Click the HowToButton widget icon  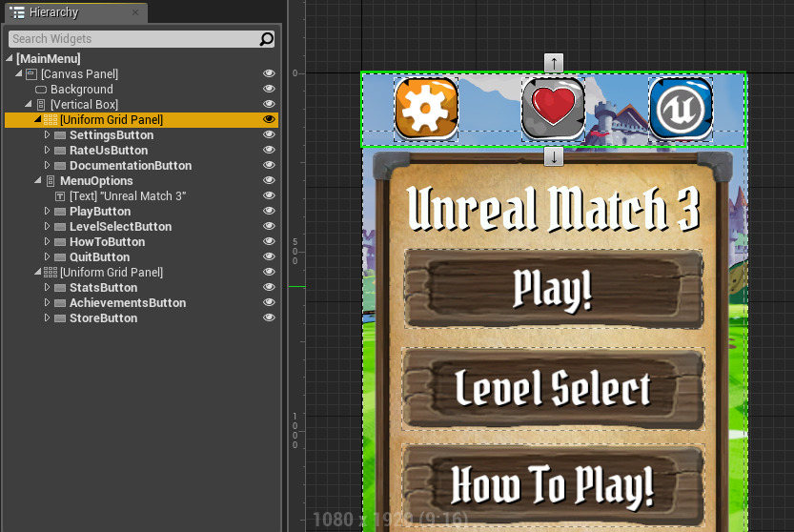pos(60,241)
